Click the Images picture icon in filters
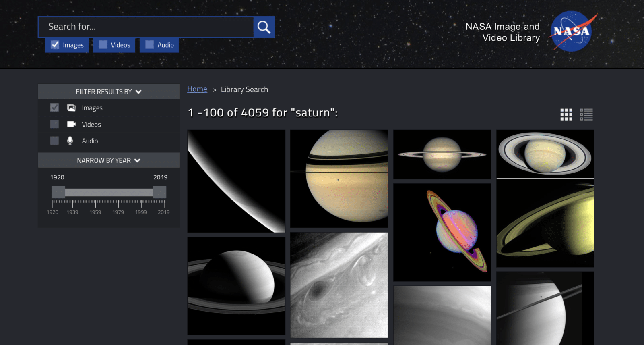Image resolution: width=644 pixels, height=345 pixels. 71,108
